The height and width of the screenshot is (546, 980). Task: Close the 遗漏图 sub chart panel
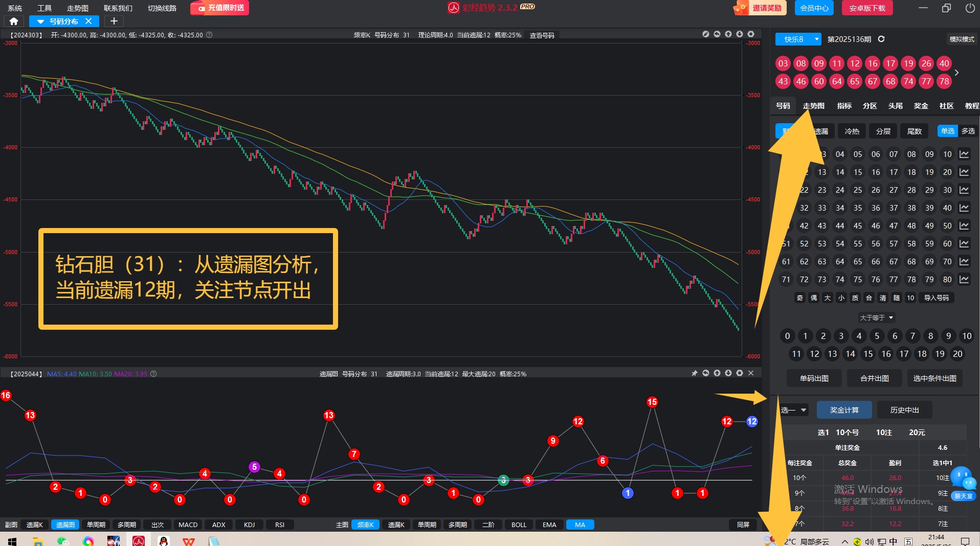(x=751, y=373)
